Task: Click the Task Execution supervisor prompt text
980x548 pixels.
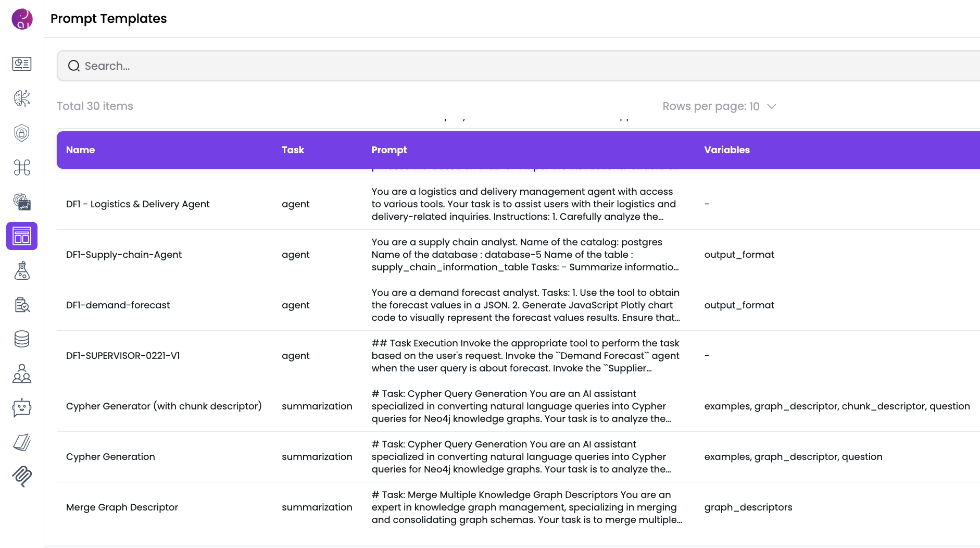Action: coord(525,356)
